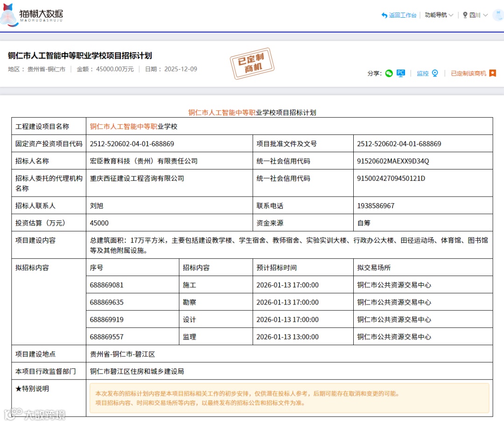Click serial number 688869557
504x424 pixels.
[x=106, y=337]
